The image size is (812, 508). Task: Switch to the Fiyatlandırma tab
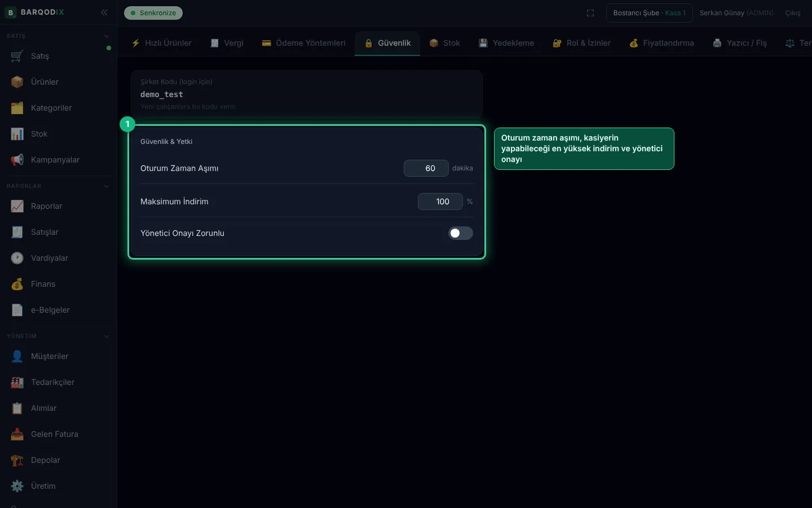[x=661, y=43]
